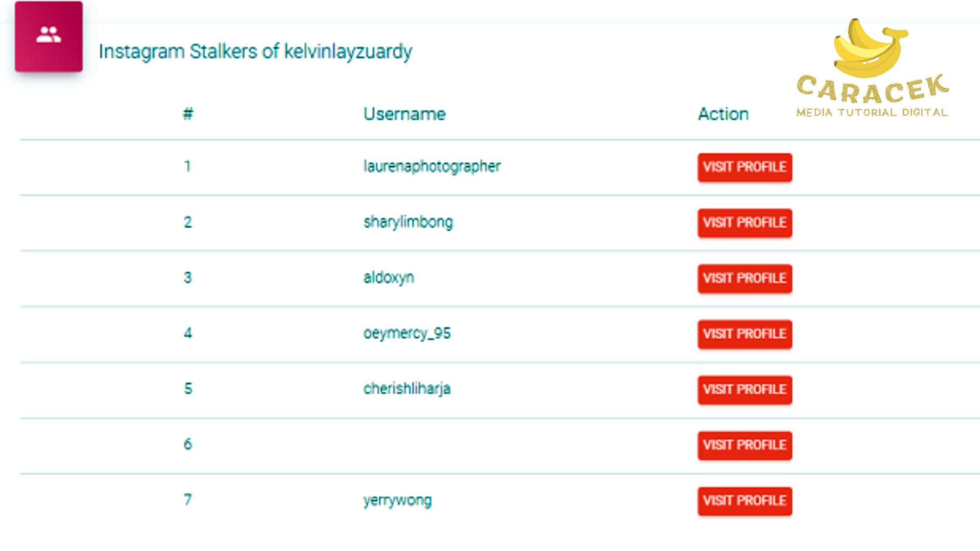Select username laurenaphotographer

432,166
